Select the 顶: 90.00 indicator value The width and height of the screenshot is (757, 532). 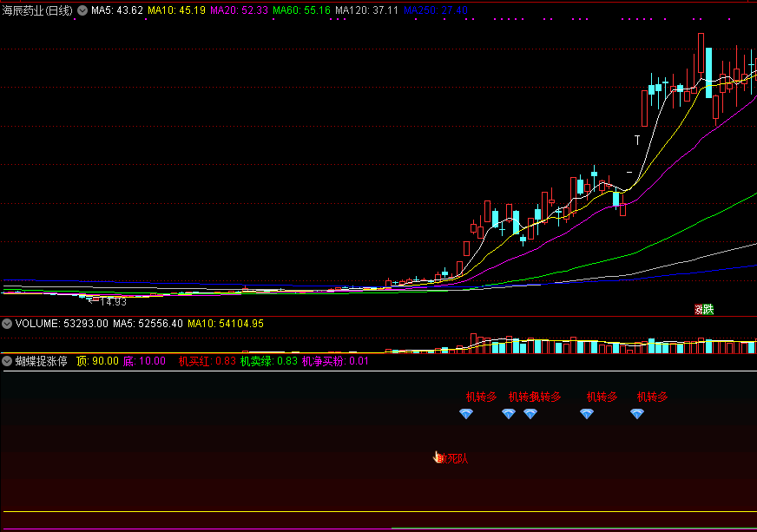(97, 361)
